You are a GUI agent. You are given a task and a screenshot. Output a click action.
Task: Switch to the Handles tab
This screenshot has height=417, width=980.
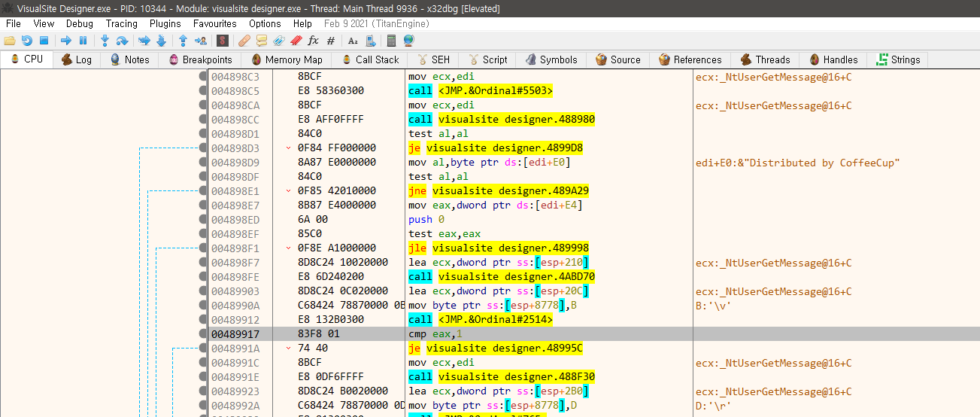click(833, 59)
